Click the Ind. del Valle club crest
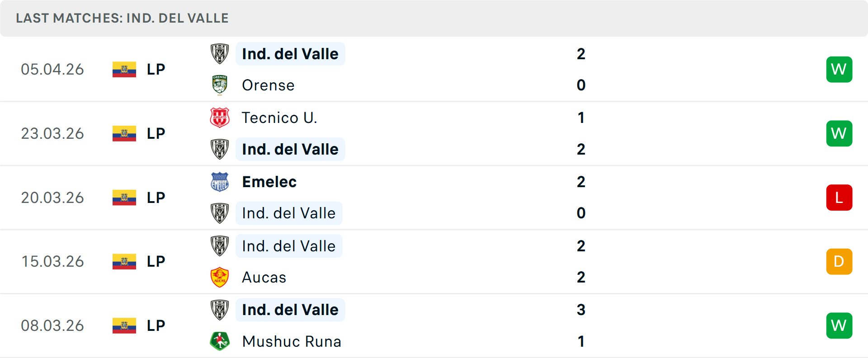The width and height of the screenshot is (868, 358). pyautogui.click(x=220, y=54)
